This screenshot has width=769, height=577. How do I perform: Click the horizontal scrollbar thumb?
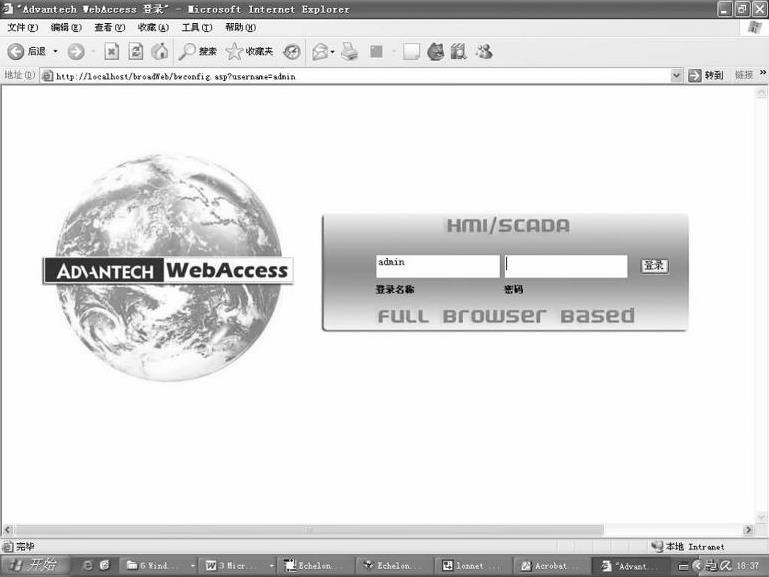coord(309,530)
